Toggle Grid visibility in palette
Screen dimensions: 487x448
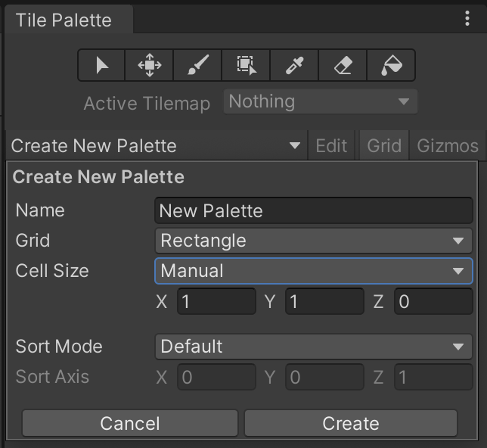[384, 145]
